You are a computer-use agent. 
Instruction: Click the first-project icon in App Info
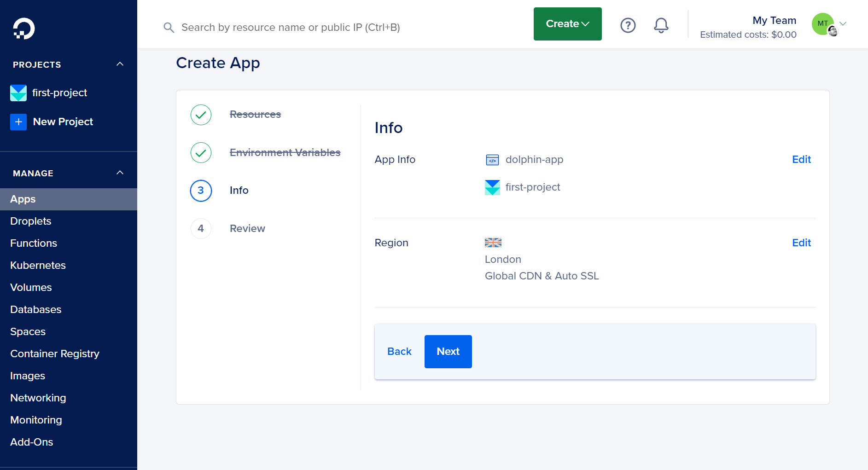492,187
